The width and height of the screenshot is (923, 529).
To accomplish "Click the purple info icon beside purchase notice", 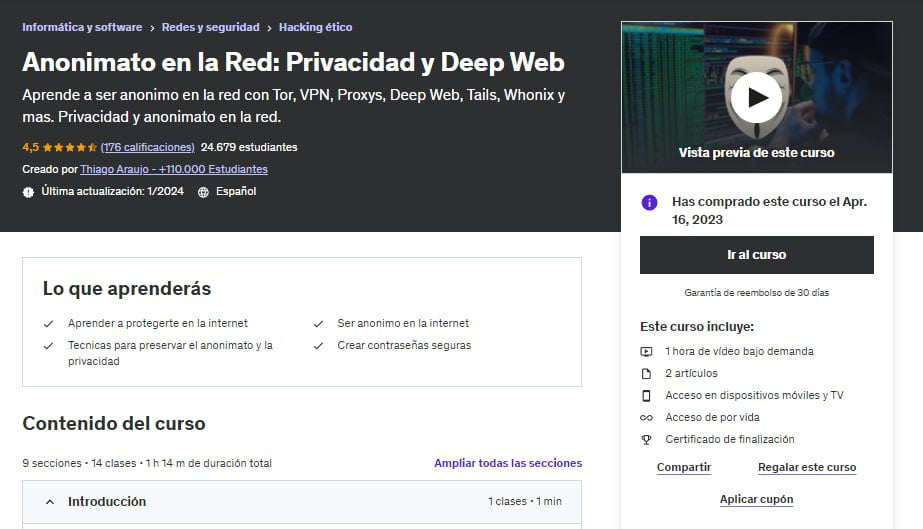I will pos(649,202).
